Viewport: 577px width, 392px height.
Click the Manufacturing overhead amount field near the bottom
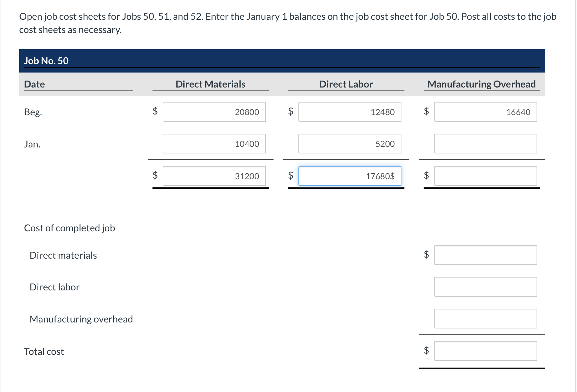[485, 319]
